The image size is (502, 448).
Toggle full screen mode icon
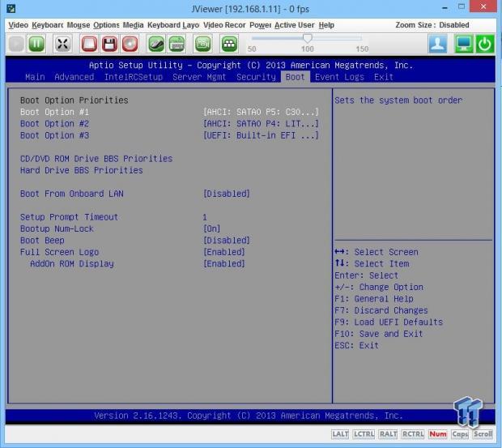click(62, 44)
